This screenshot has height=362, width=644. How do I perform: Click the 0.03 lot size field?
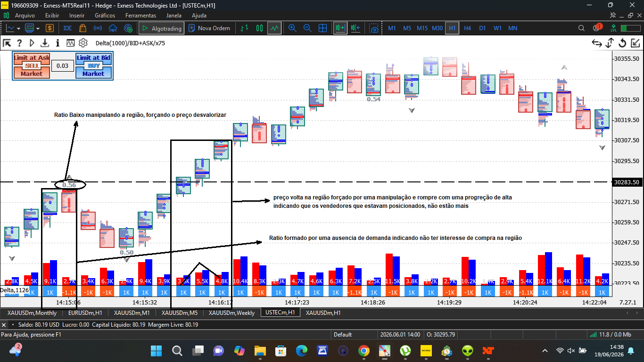pos(62,66)
